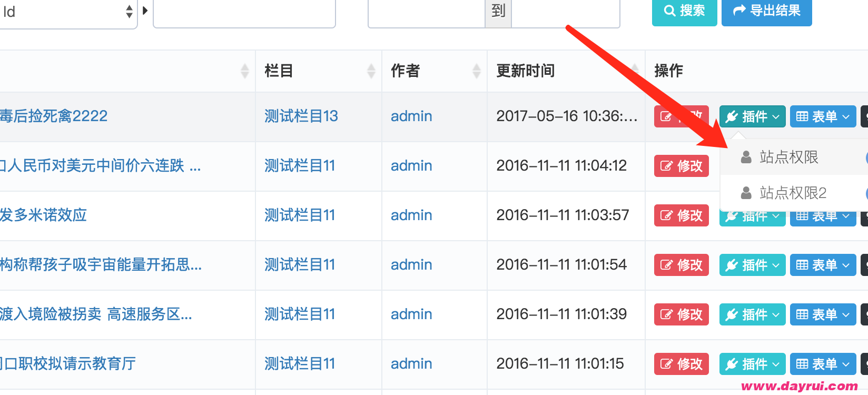Open the 测试栏目13 category link
The height and width of the screenshot is (395, 868).
click(x=301, y=116)
